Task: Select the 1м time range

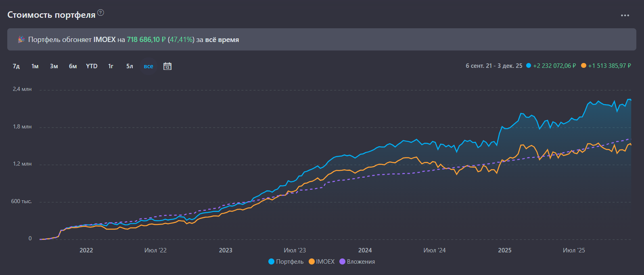Action: [35, 66]
